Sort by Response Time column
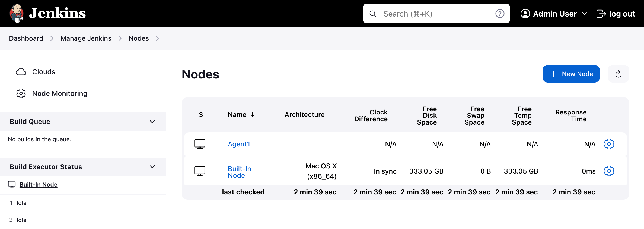This screenshot has width=644, height=229. 571,116
